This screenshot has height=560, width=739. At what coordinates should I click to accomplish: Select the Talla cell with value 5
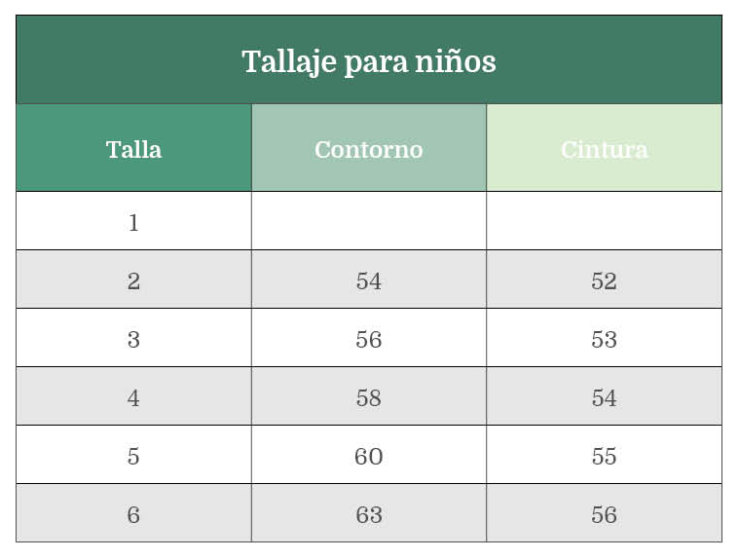click(133, 456)
